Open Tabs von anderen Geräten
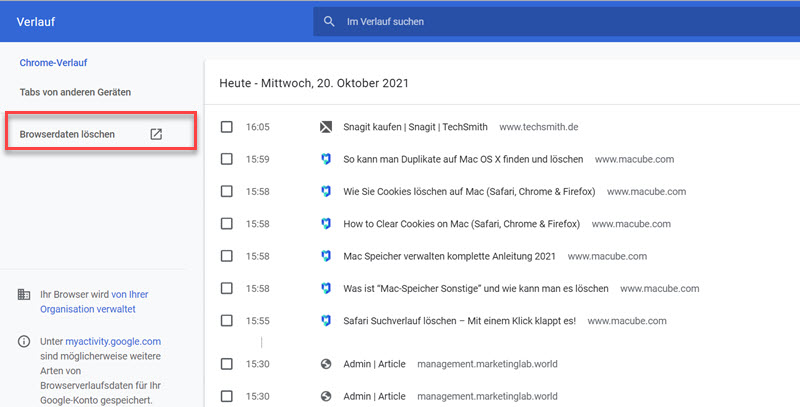 pos(76,92)
